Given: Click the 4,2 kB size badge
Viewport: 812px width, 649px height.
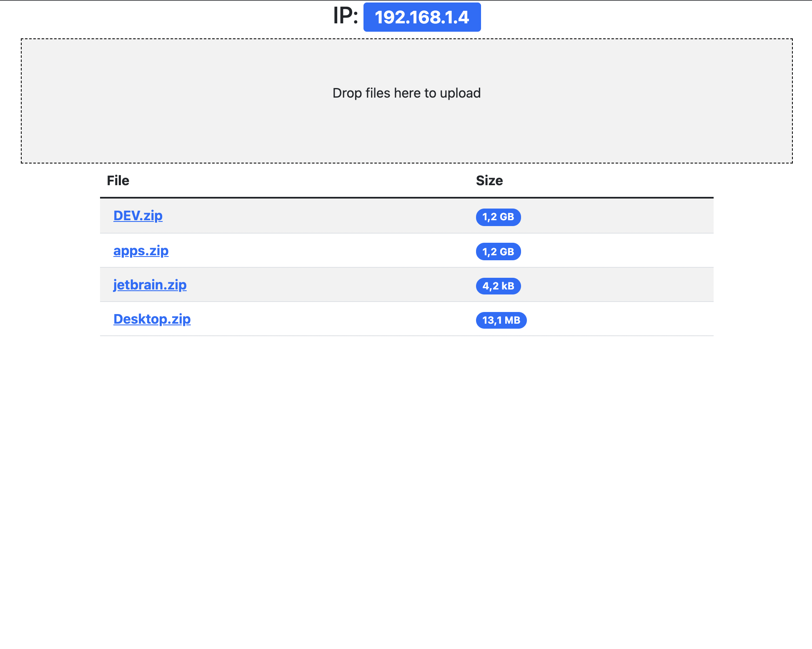Looking at the screenshot, I should coord(498,286).
